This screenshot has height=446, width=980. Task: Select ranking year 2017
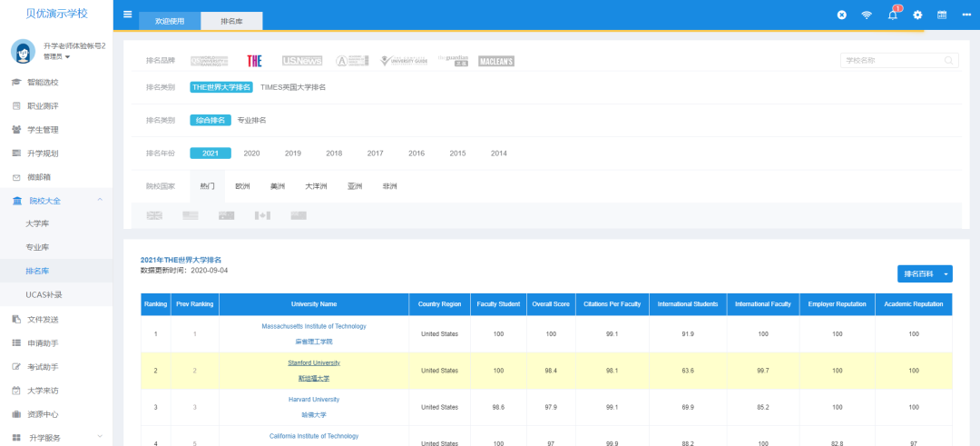tap(376, 154)
